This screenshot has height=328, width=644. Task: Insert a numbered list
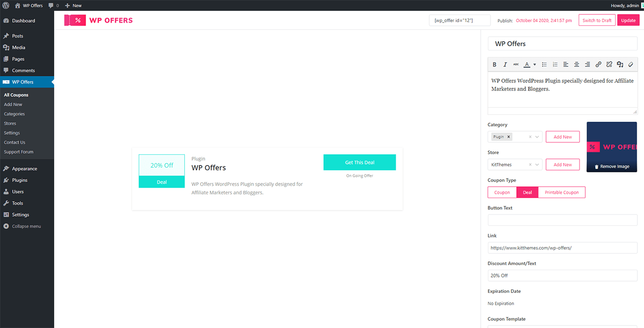[x=555, y=64]
